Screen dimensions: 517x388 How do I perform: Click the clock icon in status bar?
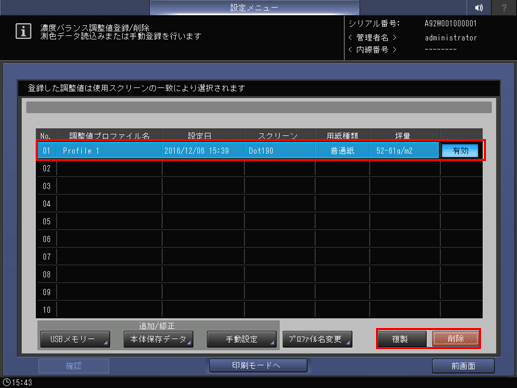pyautogui.click(x=6, y=382)
